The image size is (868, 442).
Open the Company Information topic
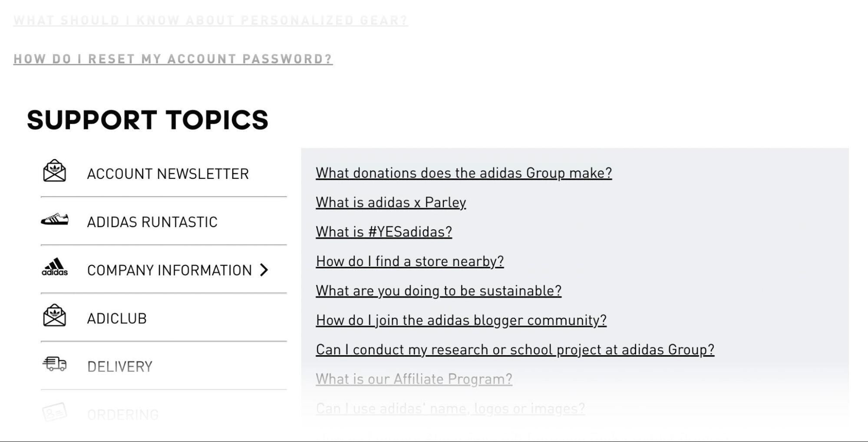[169, 270]
